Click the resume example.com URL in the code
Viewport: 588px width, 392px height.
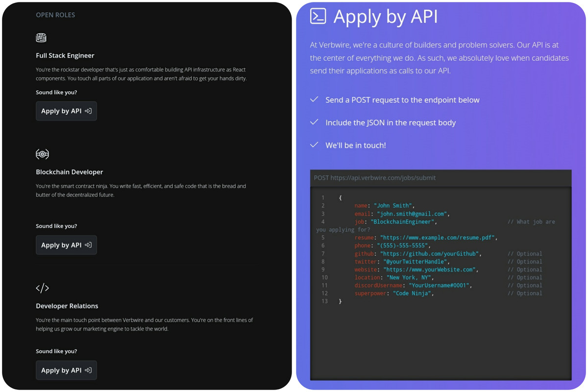439,238
